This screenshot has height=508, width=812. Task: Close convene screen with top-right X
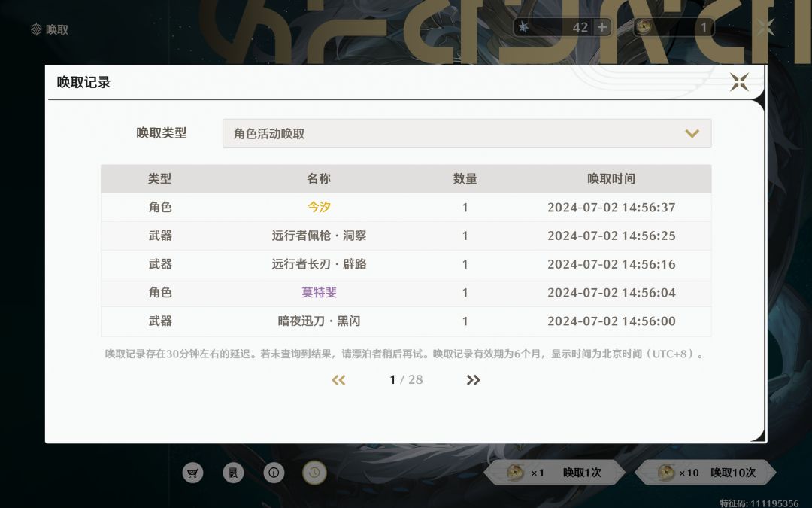click(766, 27)
